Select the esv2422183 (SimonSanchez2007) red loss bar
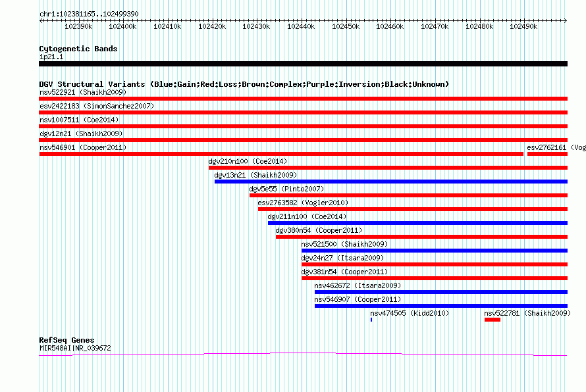Viewport: 586px width, 392px height. (303, 112)
